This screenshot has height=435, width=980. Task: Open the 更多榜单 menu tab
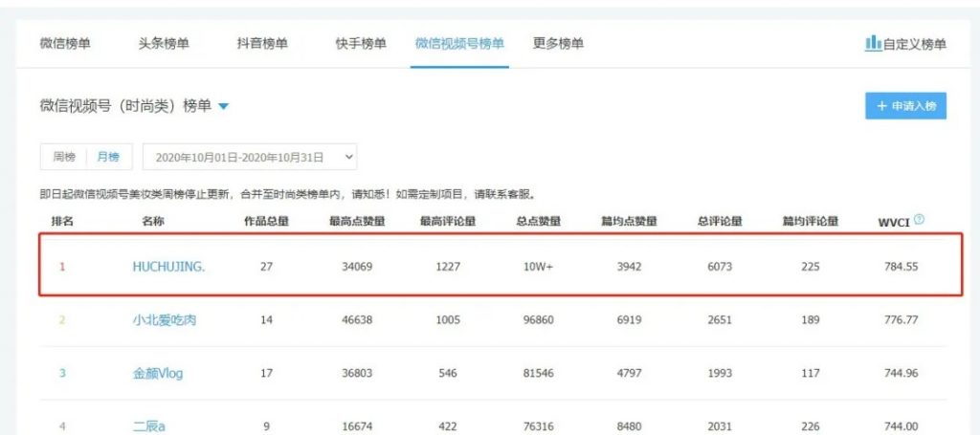click(558, 43)
